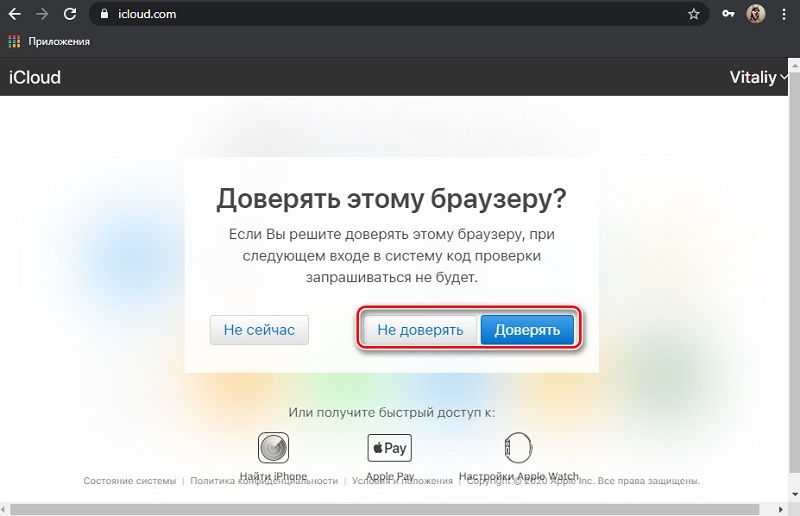Click the icloud.com address bar
This screenshot has height=516, width=800.
tap(398, 14)
